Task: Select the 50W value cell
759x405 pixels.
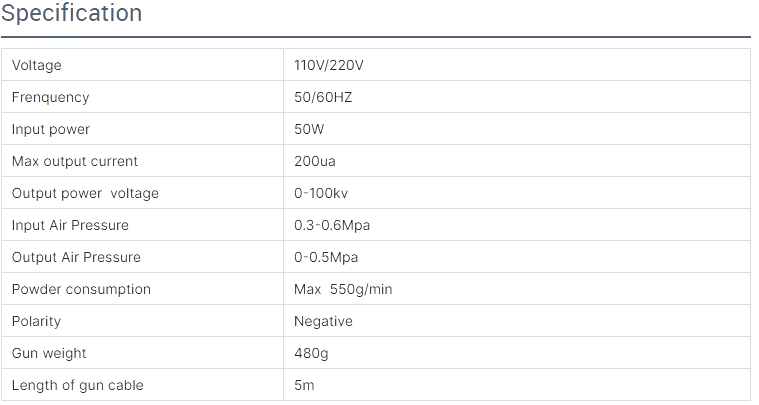Action: [309, 129]
